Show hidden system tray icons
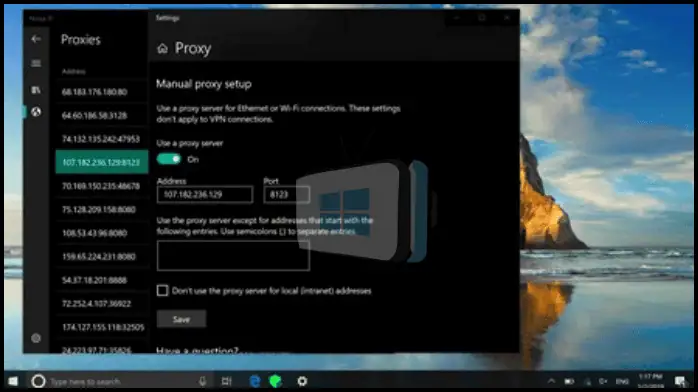 (x=551, y=381)
